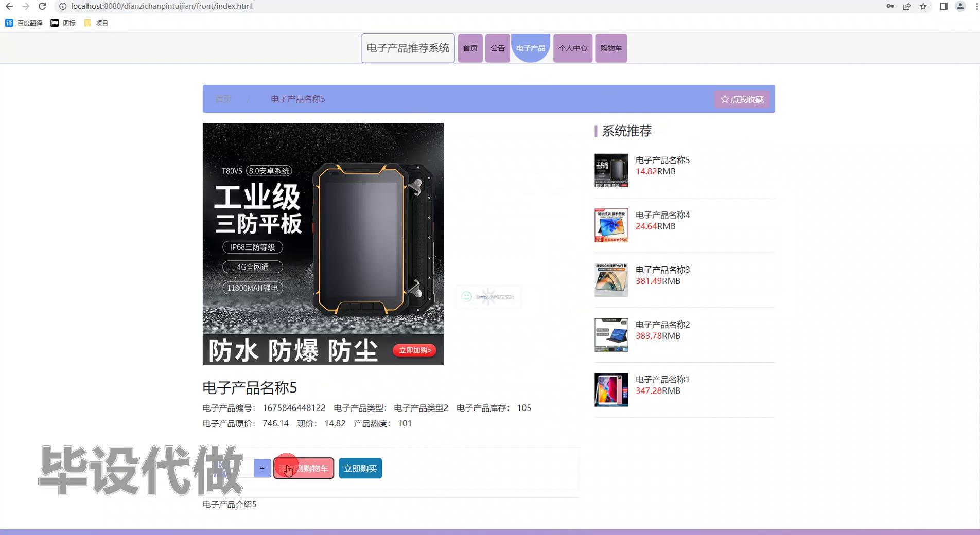980x535 pixels.
Task: Click the 电子产品名称3 recommendation title
Action: tap(662, 270)
